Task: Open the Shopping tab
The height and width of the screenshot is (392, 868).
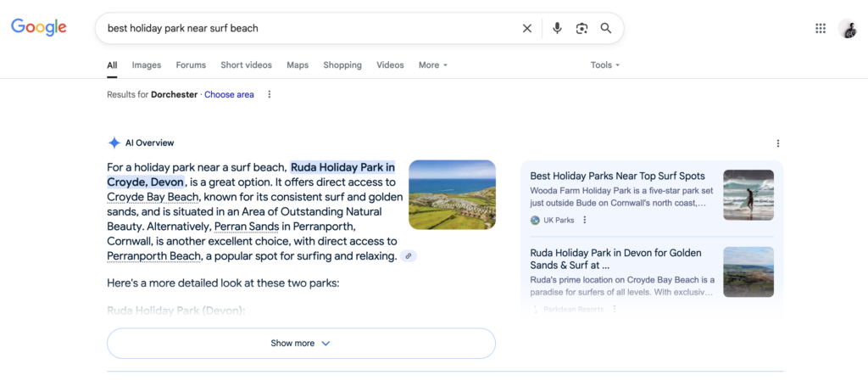Action: coord(342,64)
